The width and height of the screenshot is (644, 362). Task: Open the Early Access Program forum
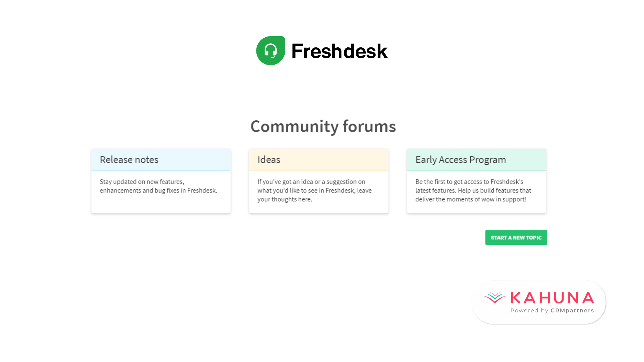click(x=461, y=160)
